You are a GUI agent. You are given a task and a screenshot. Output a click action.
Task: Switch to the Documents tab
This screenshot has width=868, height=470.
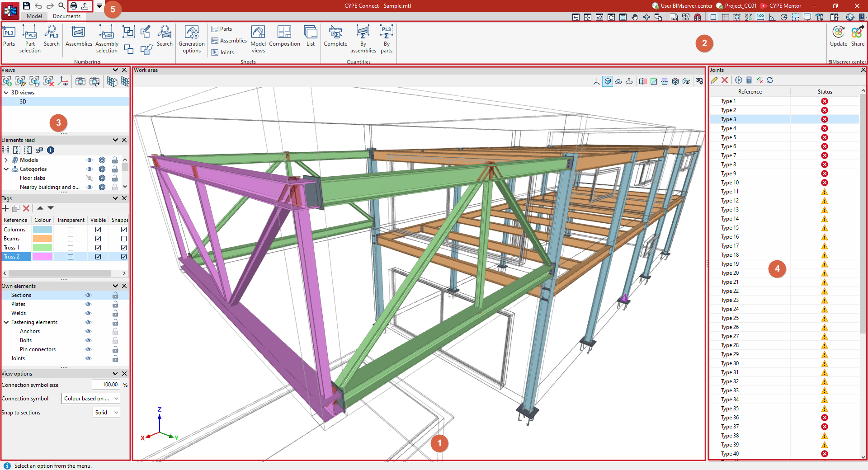click(x=66, y=16)
